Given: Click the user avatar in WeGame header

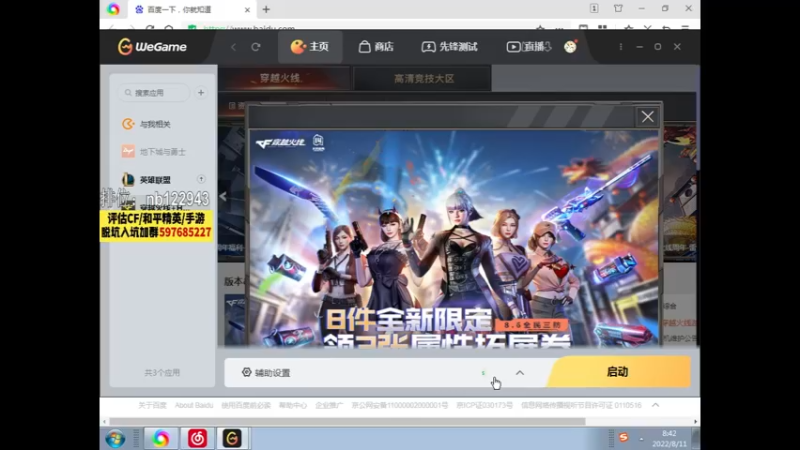Looking at the screenshot, I should coord(570,46).
